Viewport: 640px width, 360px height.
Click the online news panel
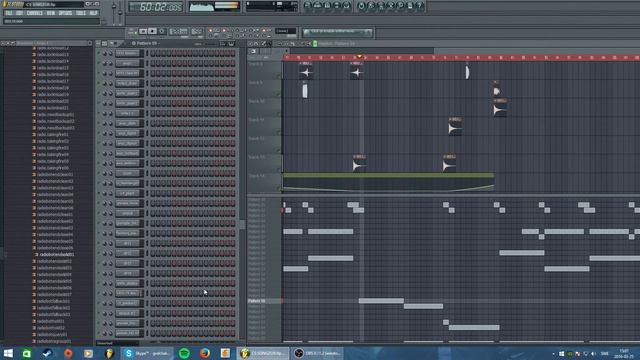point(337,32)
